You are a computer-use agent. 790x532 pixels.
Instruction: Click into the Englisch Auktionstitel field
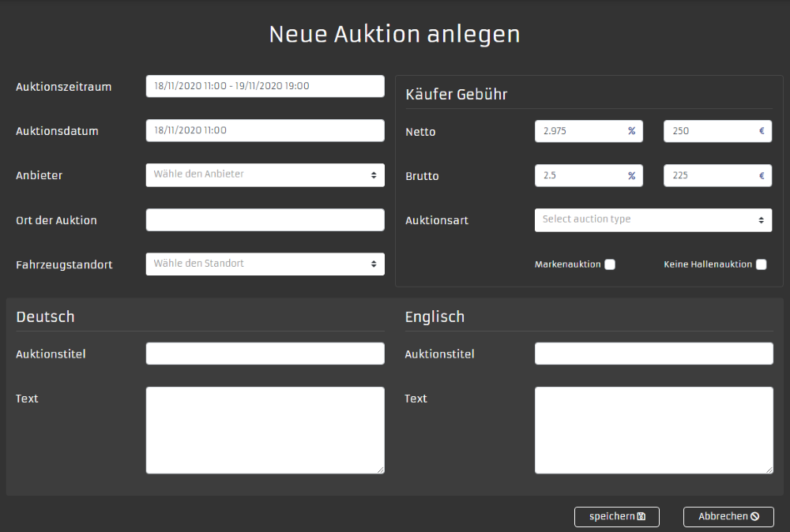653,354
